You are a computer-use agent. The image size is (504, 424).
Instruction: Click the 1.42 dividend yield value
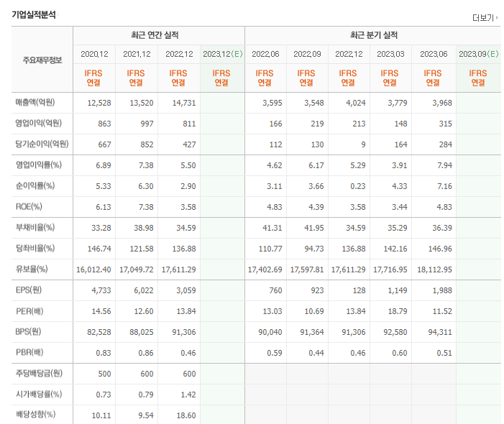pos(188,395)
